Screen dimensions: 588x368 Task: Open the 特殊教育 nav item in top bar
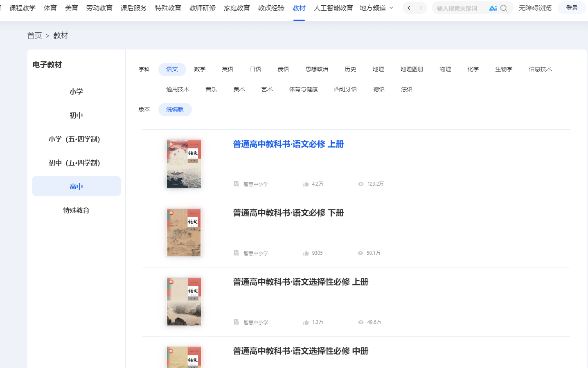click(x=168, y=8)
